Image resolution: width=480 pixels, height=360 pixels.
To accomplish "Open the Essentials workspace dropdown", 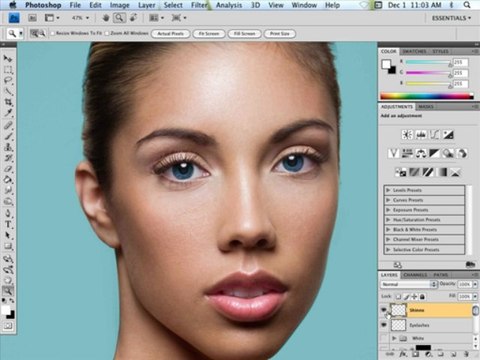I will point(451,18).
